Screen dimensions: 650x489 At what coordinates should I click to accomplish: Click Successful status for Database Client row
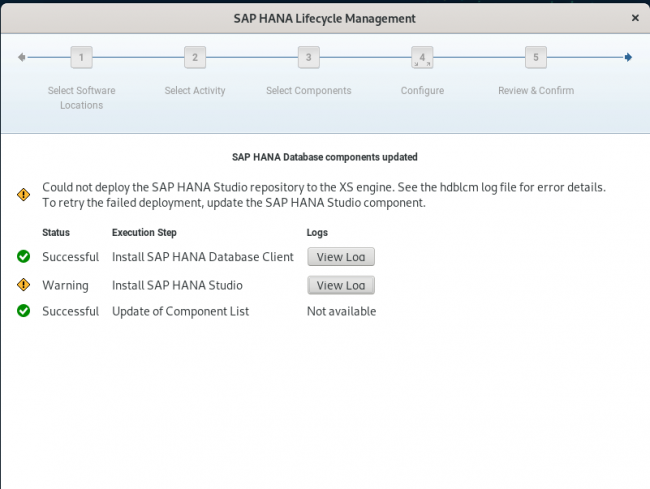pyautogui.click(x=70, y=257)
